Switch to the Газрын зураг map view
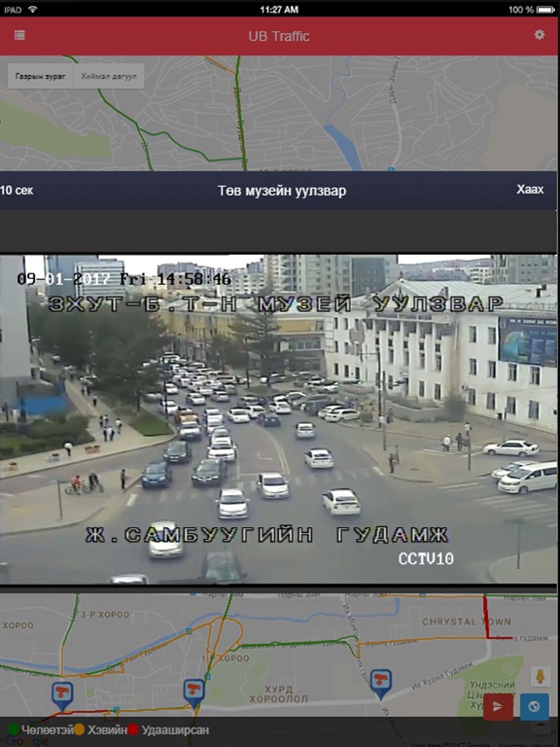Viewport: 560px width, 747px height. click(41, 76)
